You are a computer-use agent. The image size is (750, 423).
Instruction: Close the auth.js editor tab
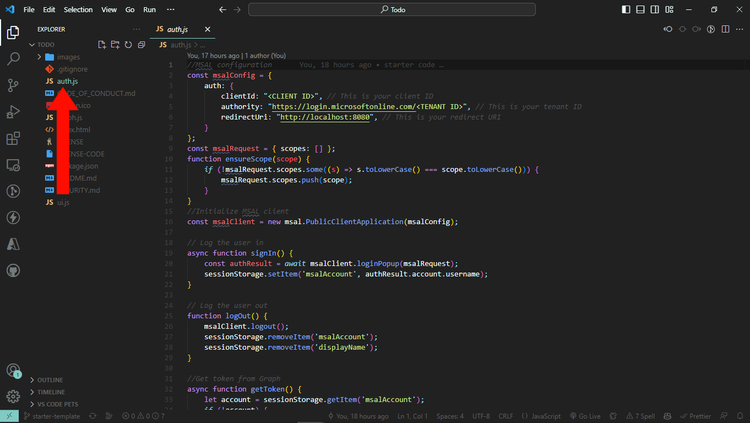click(x=207, y=30)
